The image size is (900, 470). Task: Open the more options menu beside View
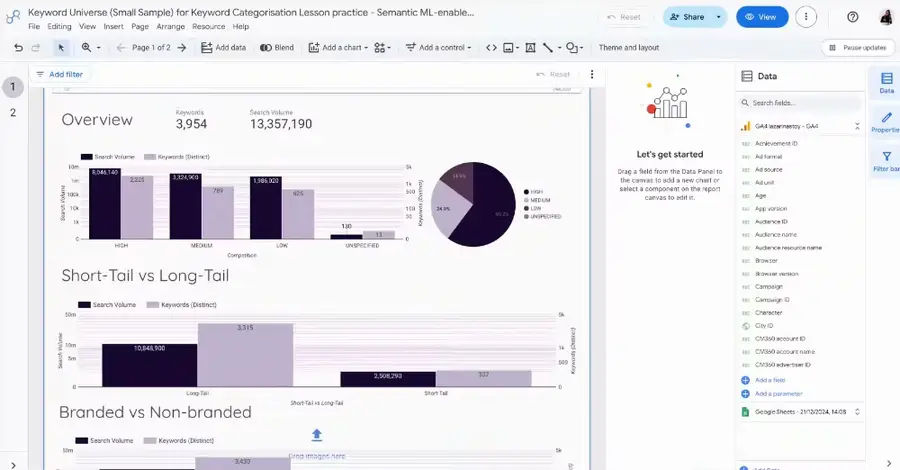806,17
